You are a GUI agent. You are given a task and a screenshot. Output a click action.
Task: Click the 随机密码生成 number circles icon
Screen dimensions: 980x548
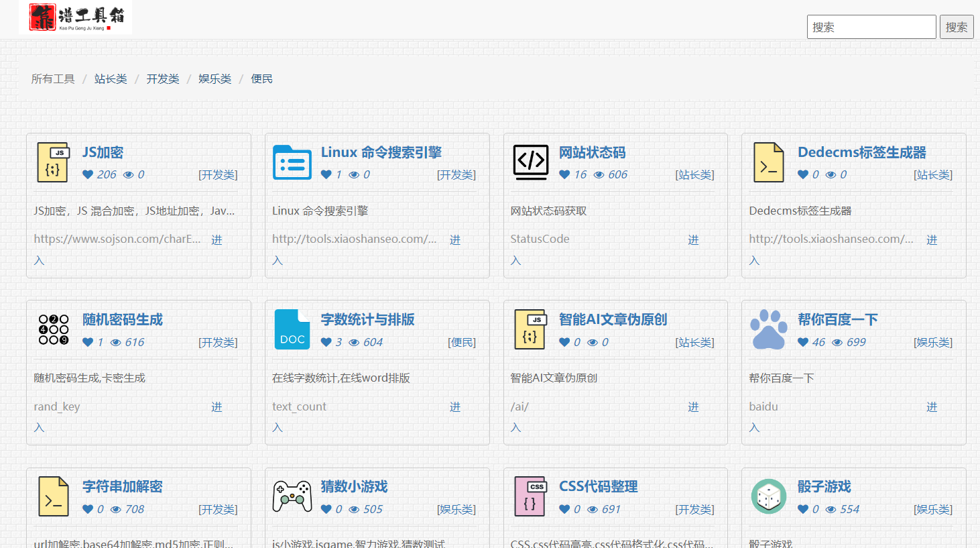click(54, 329)
